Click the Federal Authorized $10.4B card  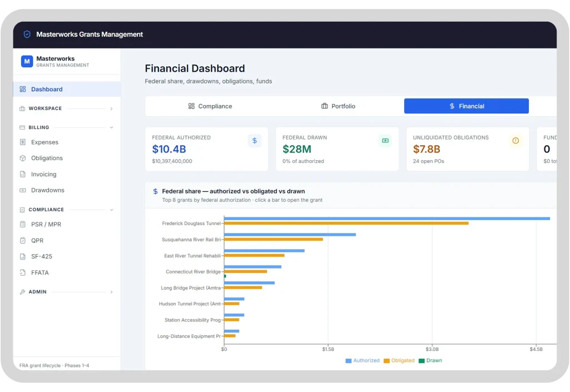click(x=207, y=149)
